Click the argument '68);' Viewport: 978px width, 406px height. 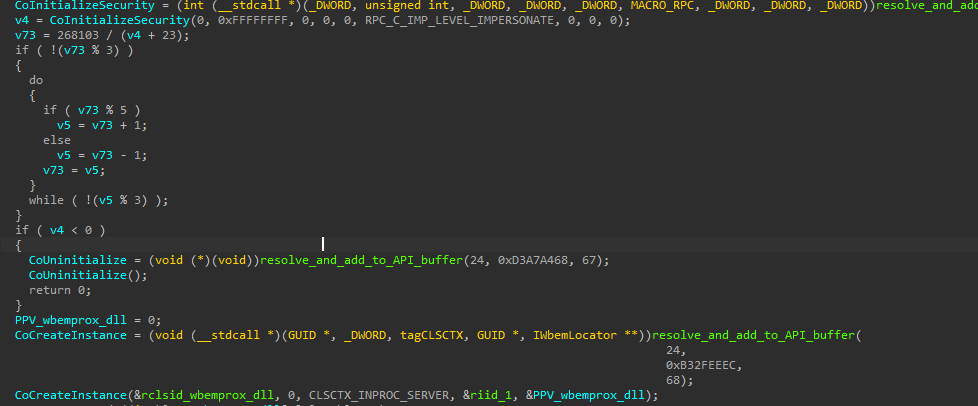pyautogui.click(x=680, y=380)
